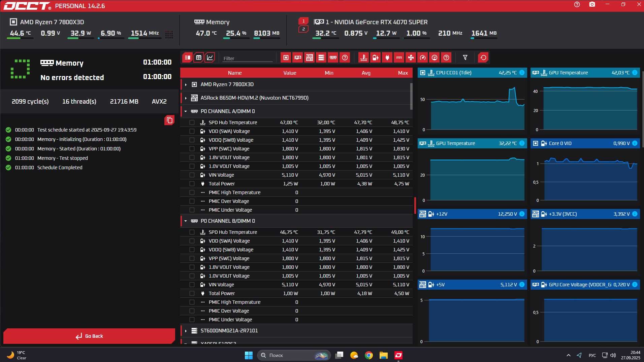Image resolution: width=644 pixels, height=362 pixels.
Task: Check Channel B VPP (SWC) Voltage box
Action: [x=192, y=258]
